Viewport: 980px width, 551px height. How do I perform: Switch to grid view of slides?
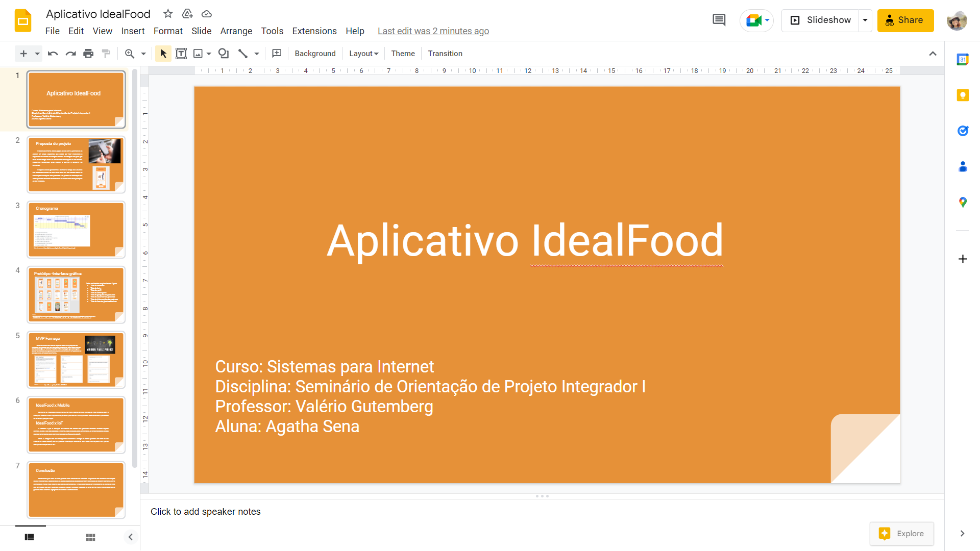click(90, 537)
